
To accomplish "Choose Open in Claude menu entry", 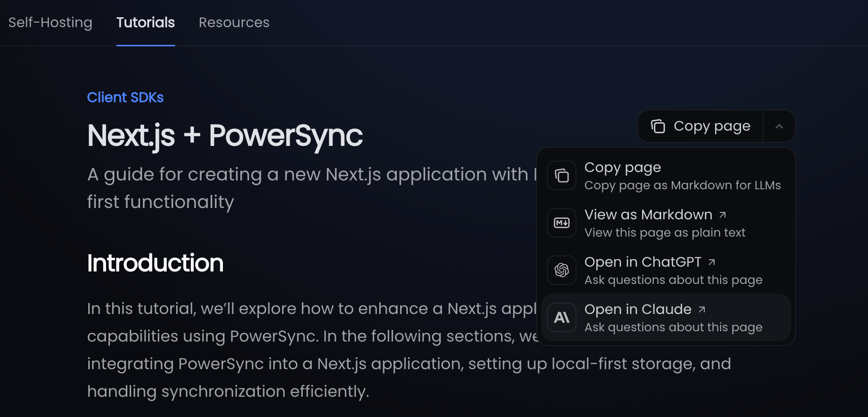I will tap(666, 317).
